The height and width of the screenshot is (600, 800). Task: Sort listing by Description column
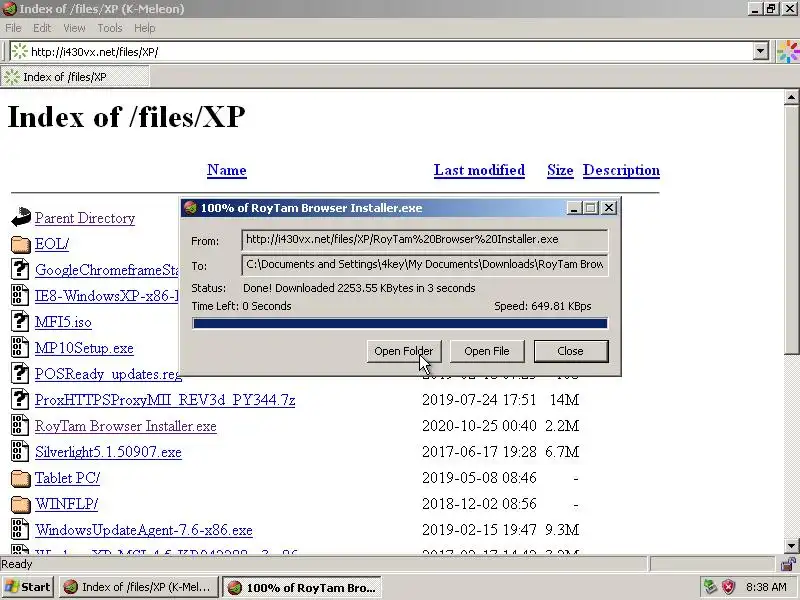click(621, 170)
